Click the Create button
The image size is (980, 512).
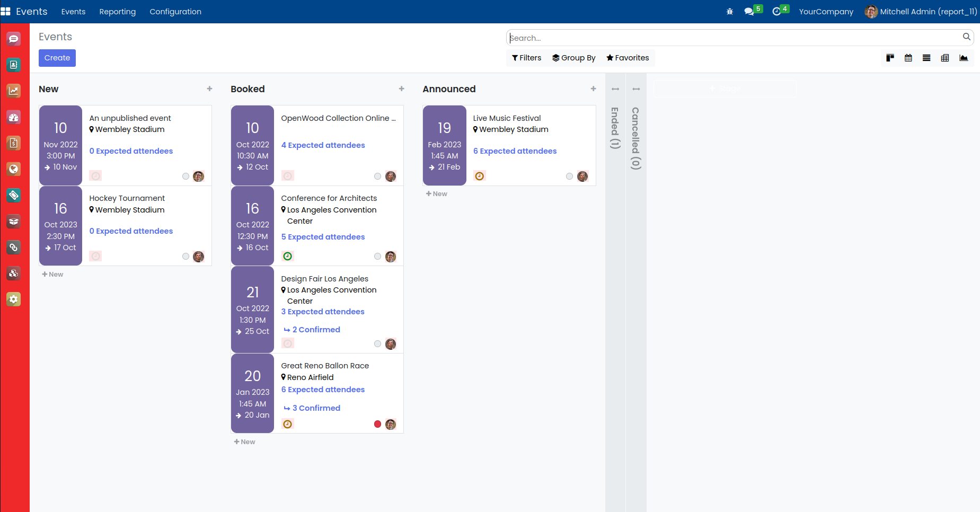pyautogui.click(x=57, y=58)
